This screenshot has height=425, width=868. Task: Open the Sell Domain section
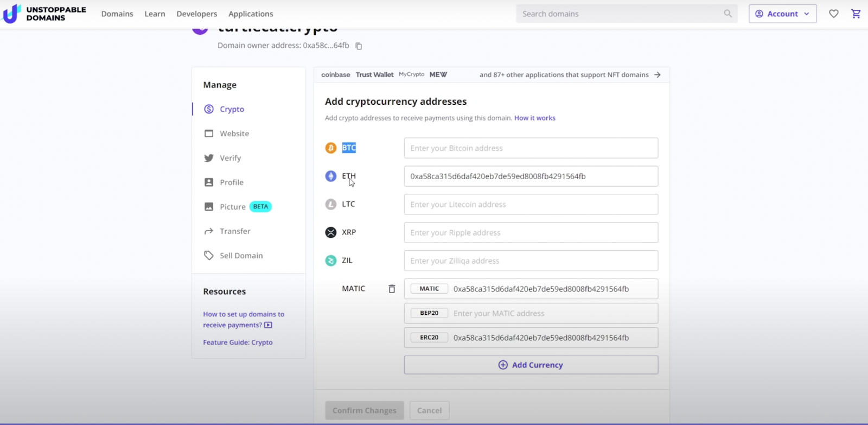(241, 256)
